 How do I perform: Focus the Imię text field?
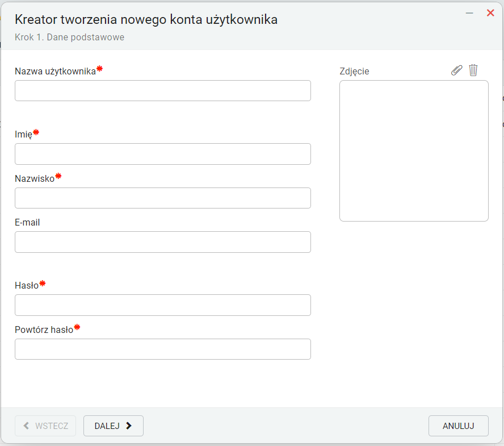[x=163, y=154]
